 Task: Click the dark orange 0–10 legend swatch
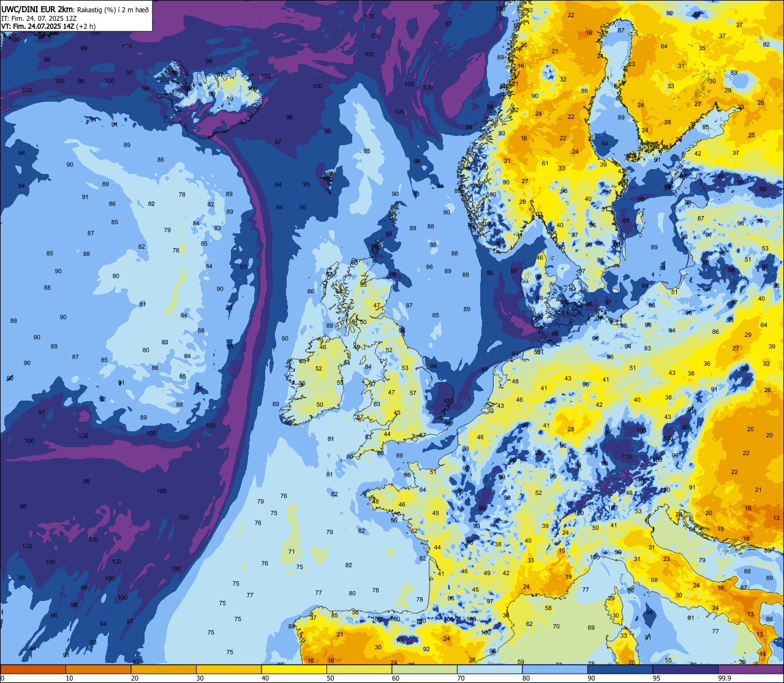point(33,669)
